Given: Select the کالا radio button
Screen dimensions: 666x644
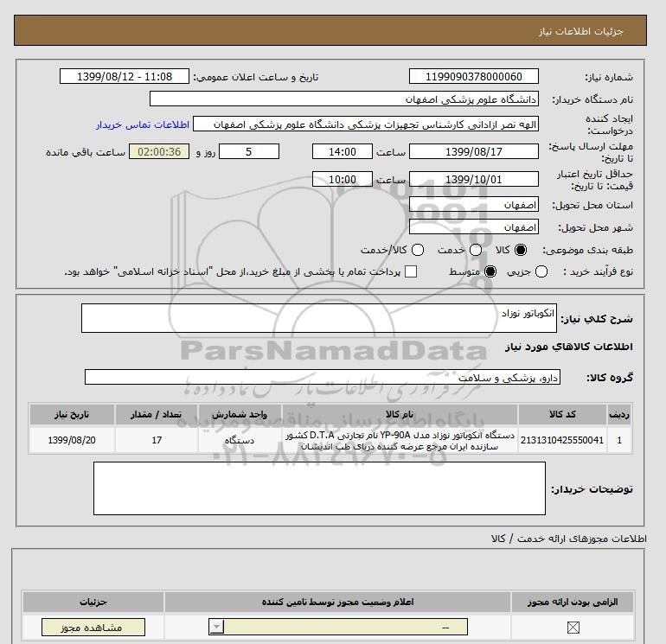Looking at the screenshot, I should coord(521,250).
